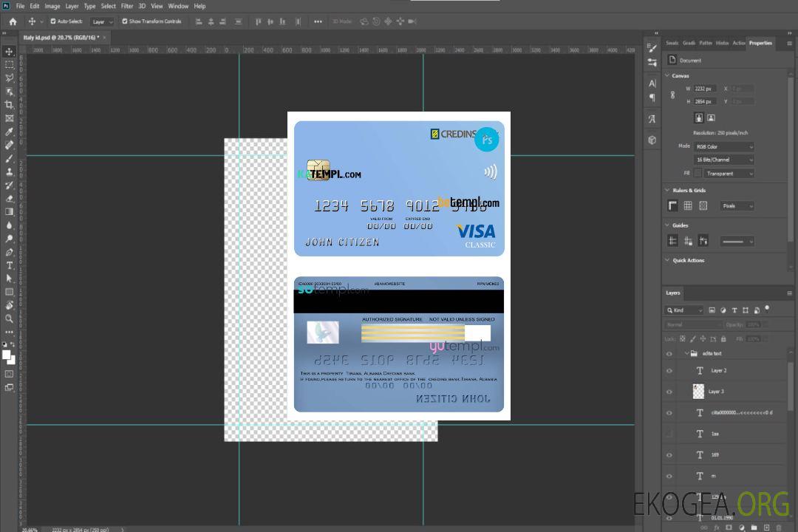Image resolution: width=798 pixels, height=532 pixels.
Task: Open the Glyphs panel icon
Action: pos(652,119)
